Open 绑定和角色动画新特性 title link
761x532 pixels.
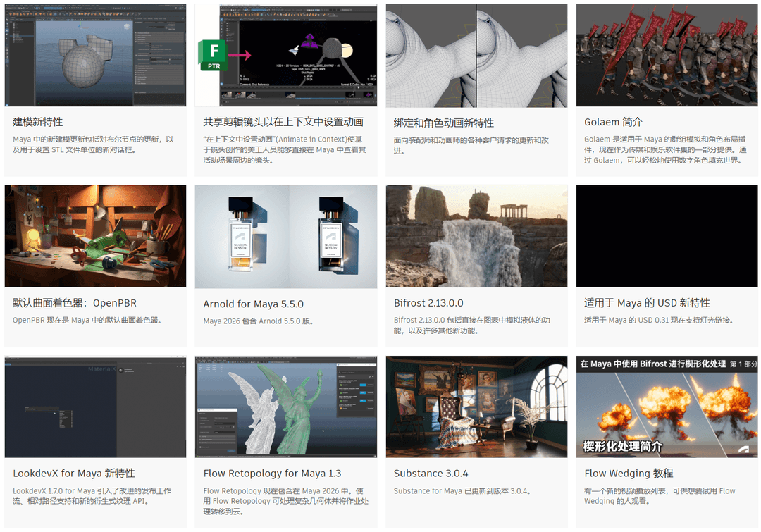(x=443, y=123)
